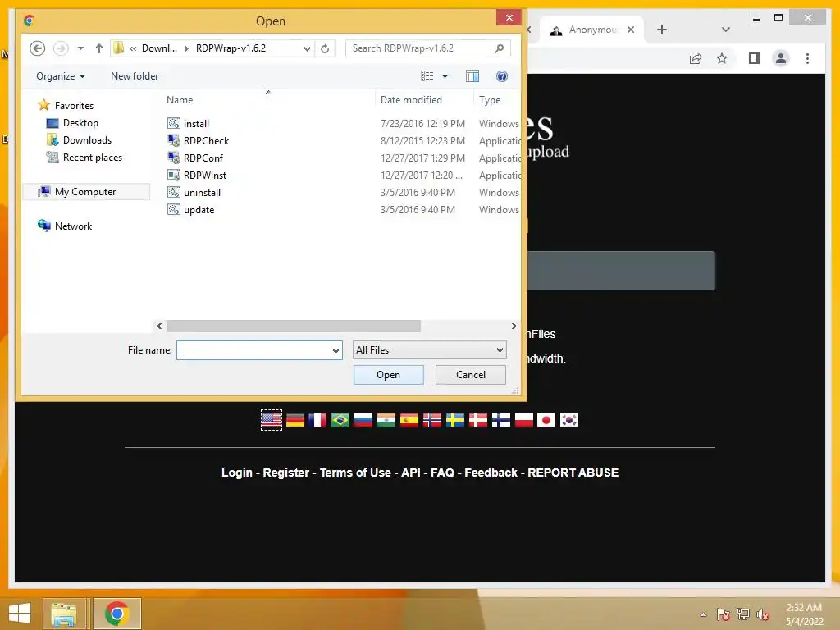840x630 pixels.
Task: Create a New folder
Action: [x=135, y=76]
